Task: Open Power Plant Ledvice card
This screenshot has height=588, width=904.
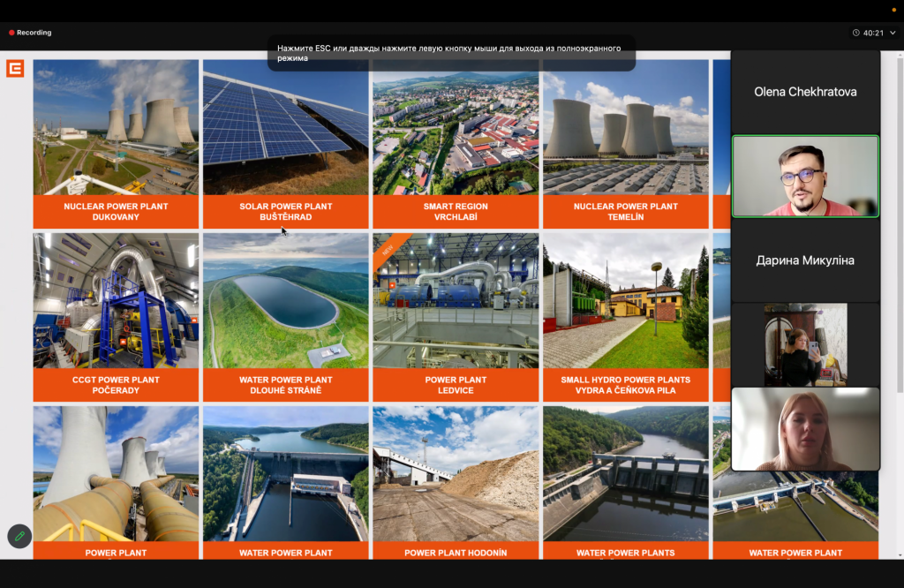Action: pos(456,317)
